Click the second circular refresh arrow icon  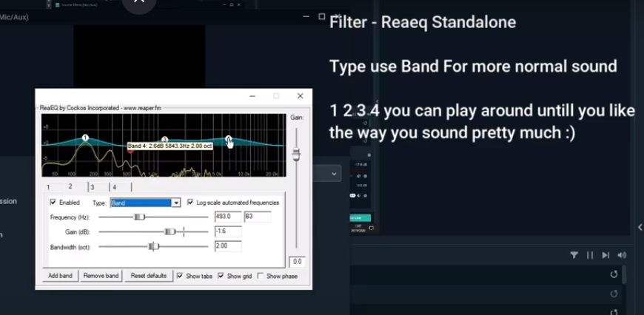pos(614,294)
